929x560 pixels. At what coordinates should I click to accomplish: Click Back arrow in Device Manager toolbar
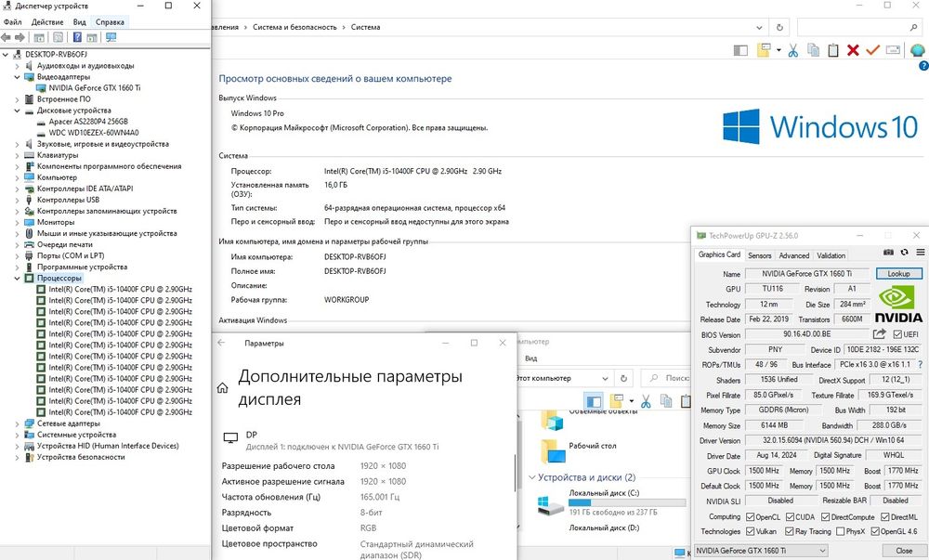(x=7, y=37)
